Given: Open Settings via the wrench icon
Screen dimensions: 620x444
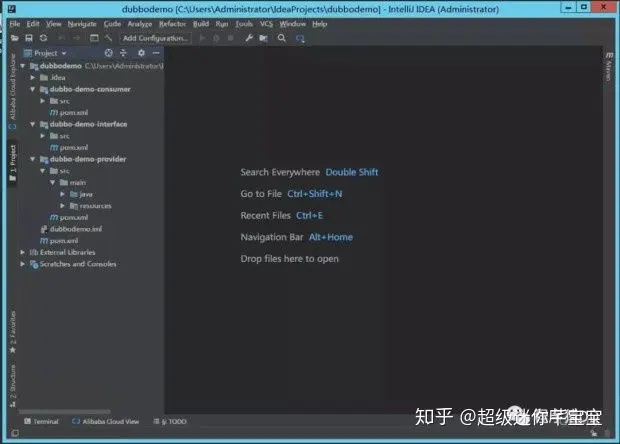Looking at the screenshot, I should [x=249, y=38].
